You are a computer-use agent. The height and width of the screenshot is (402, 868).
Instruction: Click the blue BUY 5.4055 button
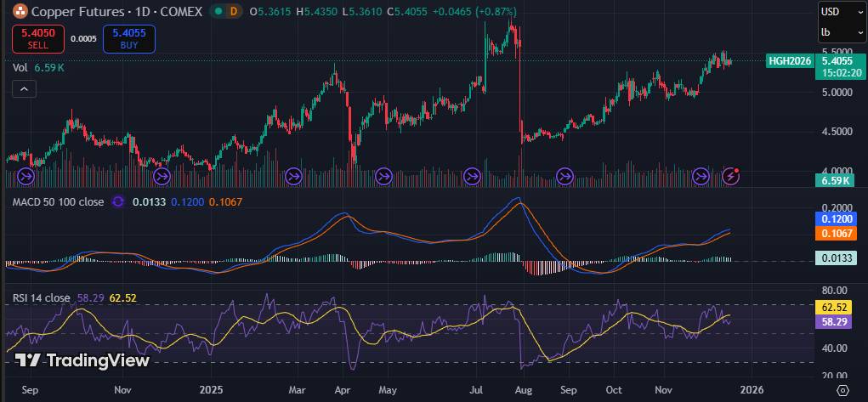tap(128, 38)
